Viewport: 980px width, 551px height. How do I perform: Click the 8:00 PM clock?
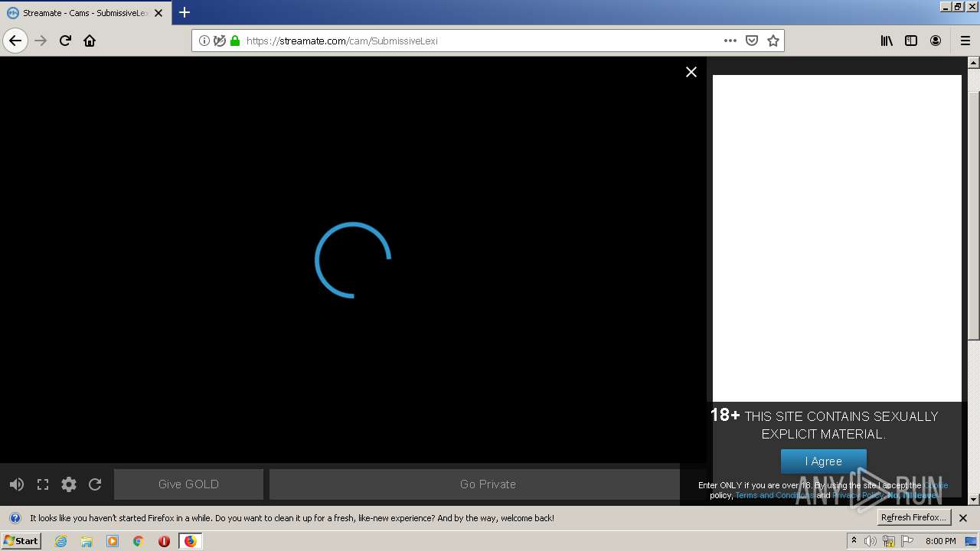coord(940,541)
